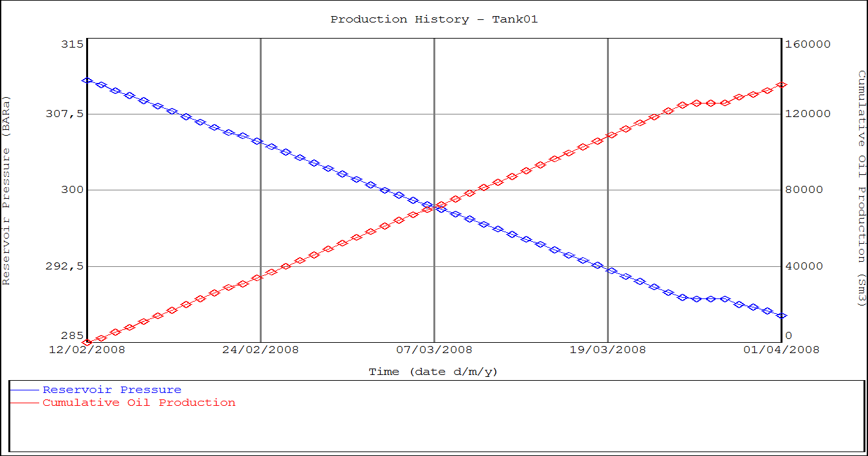
Task: Click the 307,5 pressure axis value
Action: pos(66,114)
